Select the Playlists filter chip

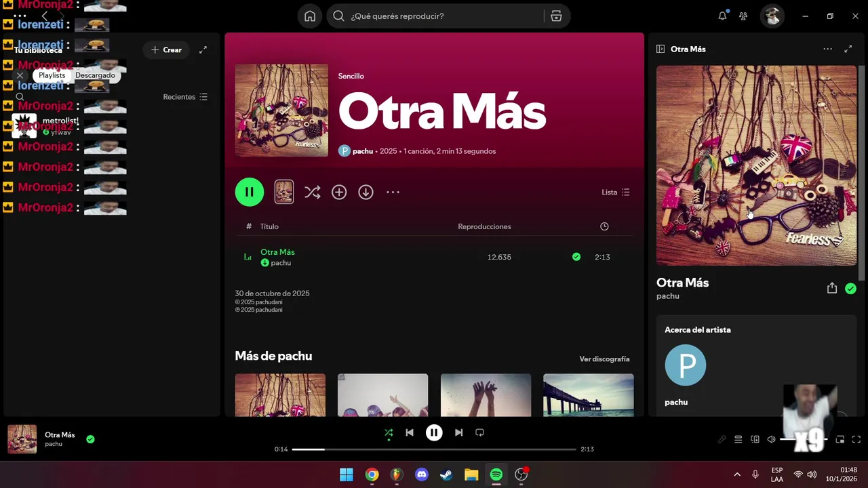pyautogui.click(x=52, y=75)
